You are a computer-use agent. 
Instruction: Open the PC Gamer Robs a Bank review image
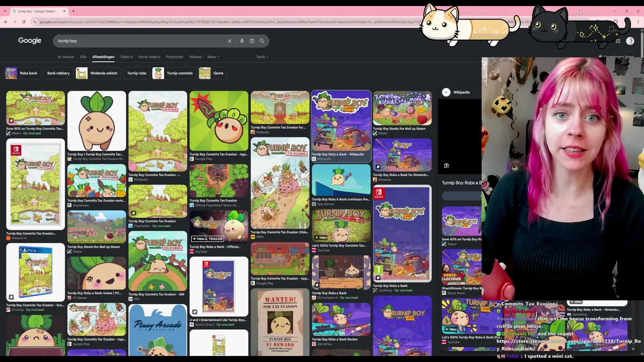[x=97, y=273]
